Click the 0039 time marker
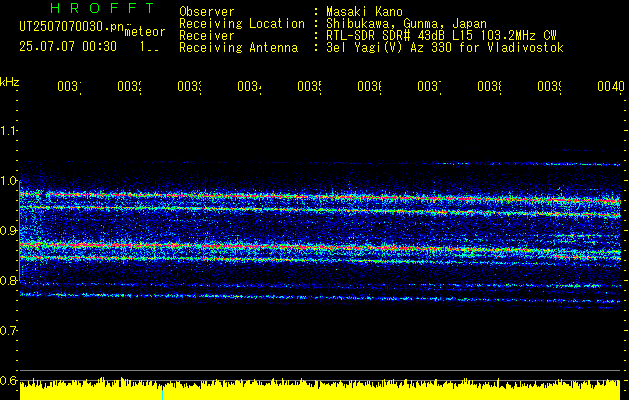Image resolution: width=629 pixels, height=400 pixels. tap(549, 86)
